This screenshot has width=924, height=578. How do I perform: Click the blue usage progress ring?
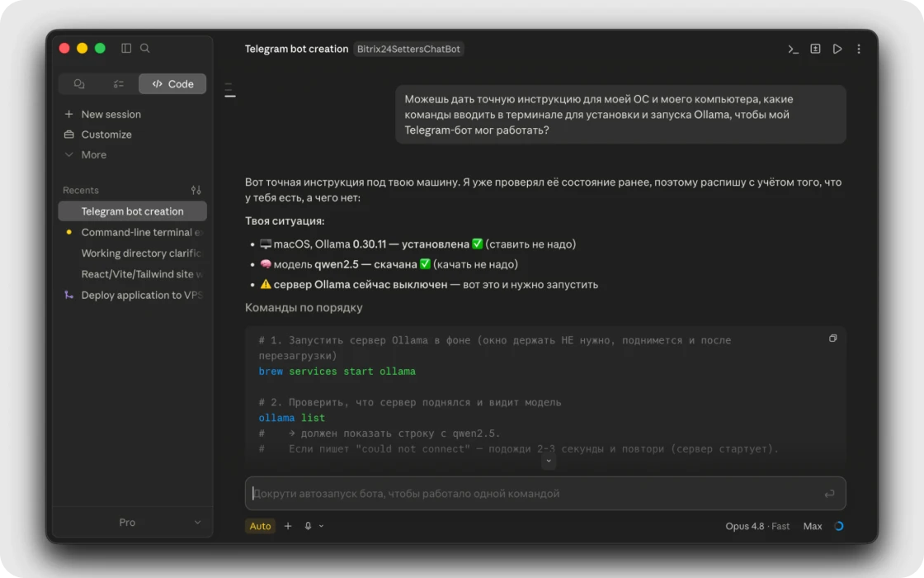coord(838,526)
